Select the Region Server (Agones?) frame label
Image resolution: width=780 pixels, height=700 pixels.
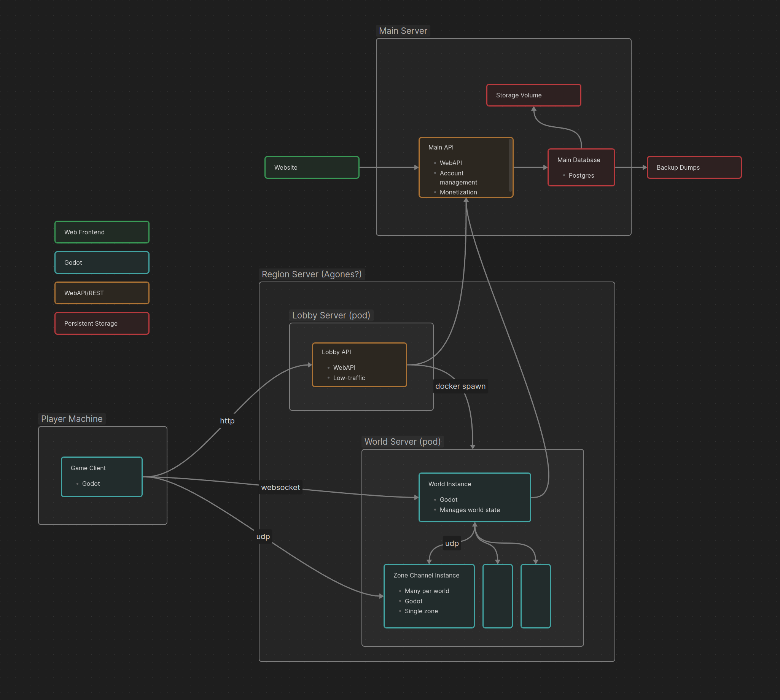[x=312, y=274]
